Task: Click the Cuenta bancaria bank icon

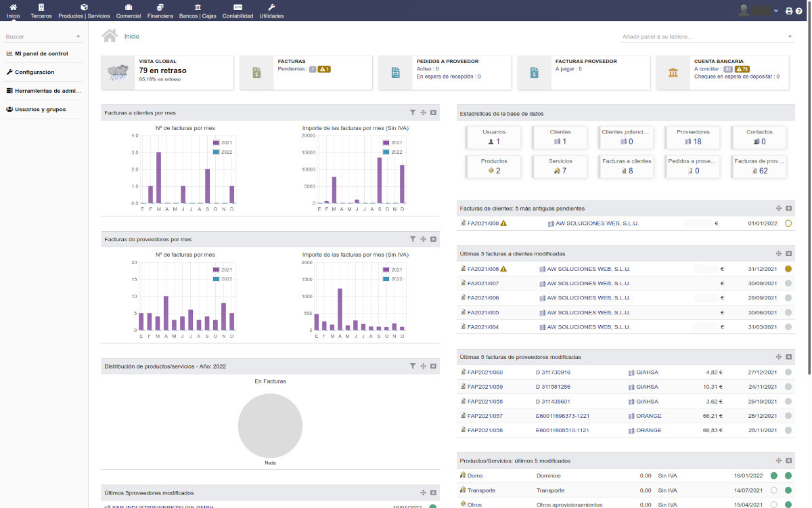Action: [x=673, y=72]
